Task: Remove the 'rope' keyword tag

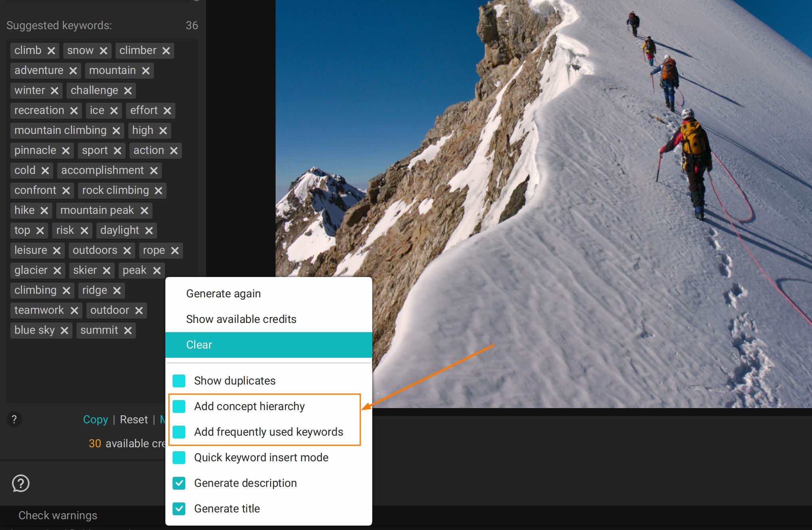Action: [x=175, y=251]
